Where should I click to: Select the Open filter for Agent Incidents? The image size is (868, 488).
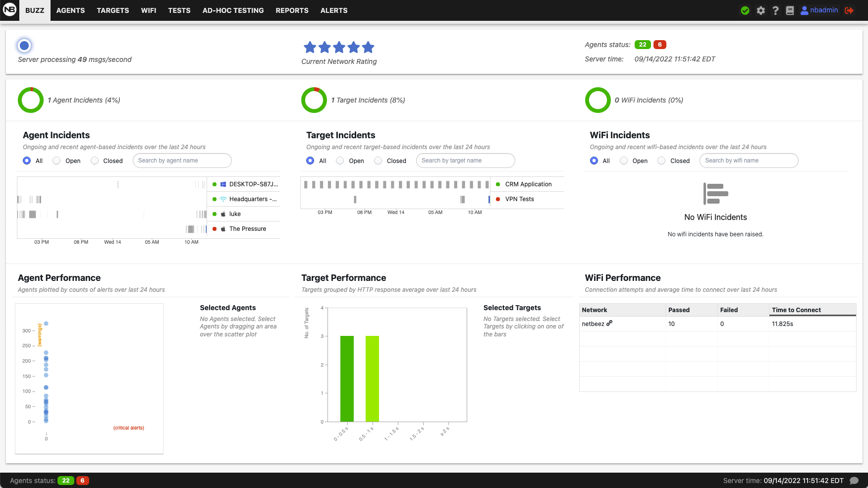tap(56, 161)
